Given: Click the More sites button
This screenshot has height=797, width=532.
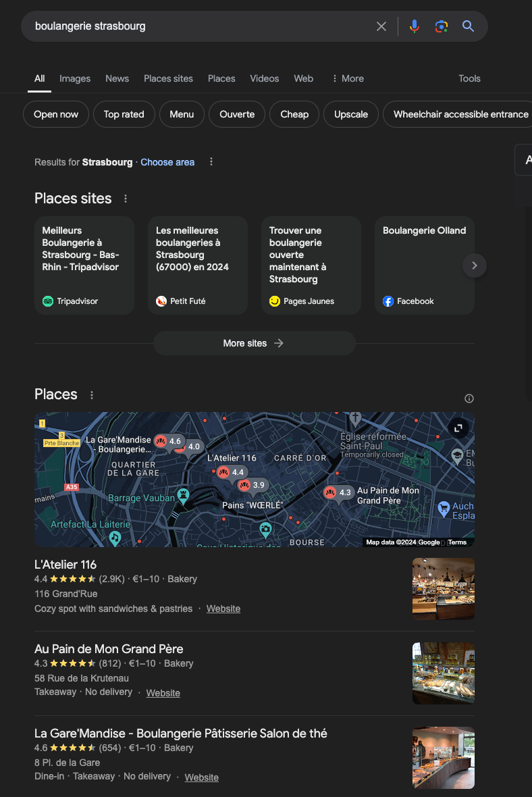Looking at the screenshot, I should (254, 343).
